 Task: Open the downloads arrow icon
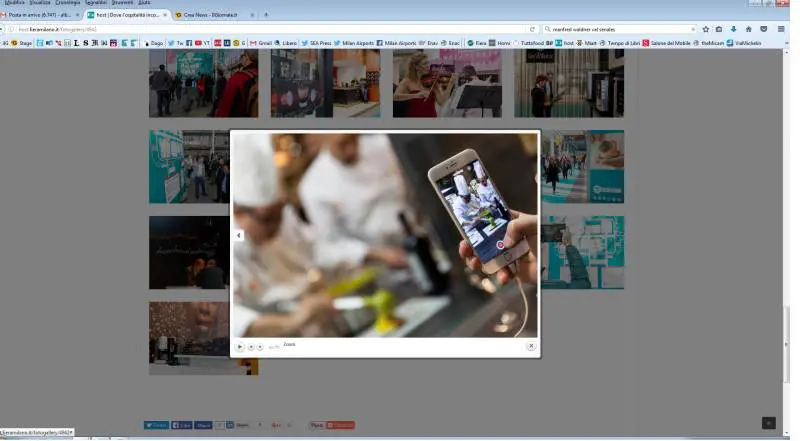[734, 29]
